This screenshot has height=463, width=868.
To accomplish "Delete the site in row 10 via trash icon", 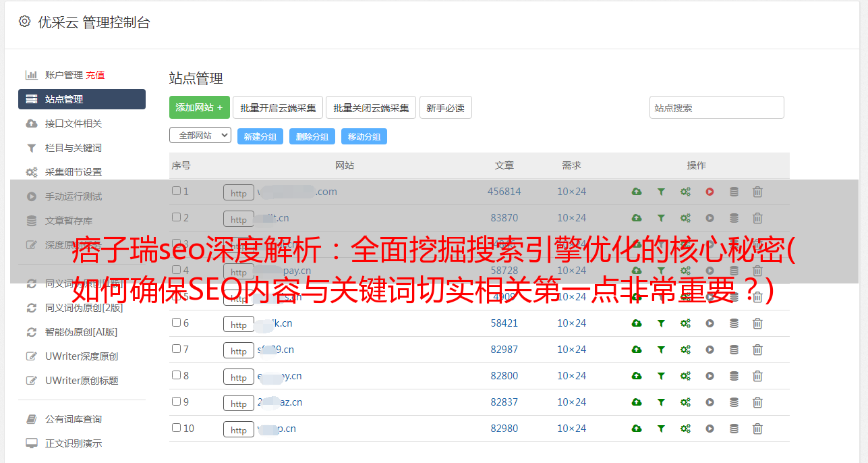I will (x=757, y=429).
